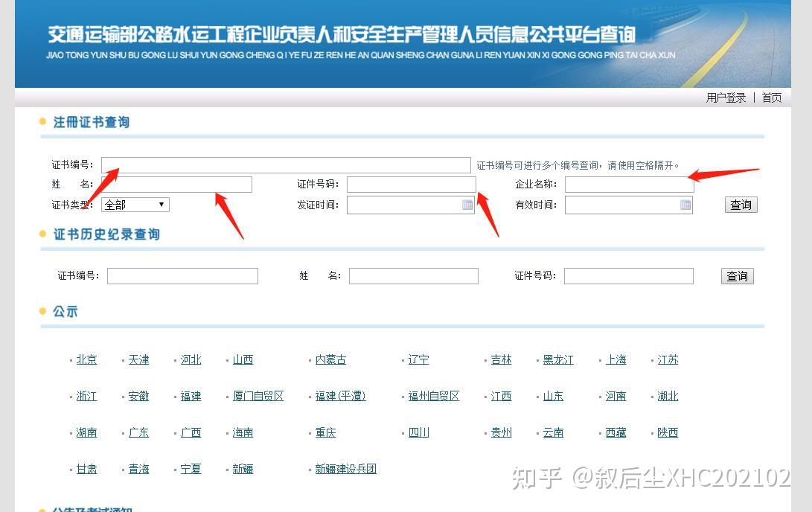Image resolution: width=812 pixels, height=512 pixels.
Task: Open 新疆 link
Action: point(243,469)
